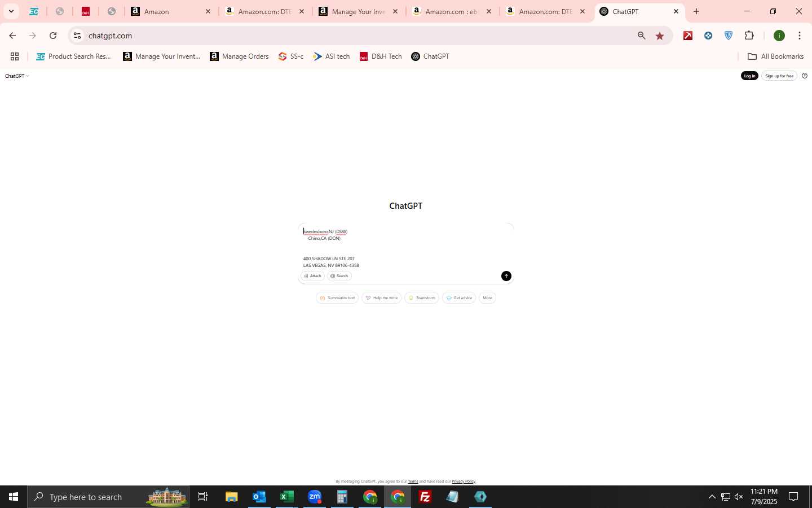Open the apps grid in bookmarks bar
812x508 pixels.
click(15, 56)
